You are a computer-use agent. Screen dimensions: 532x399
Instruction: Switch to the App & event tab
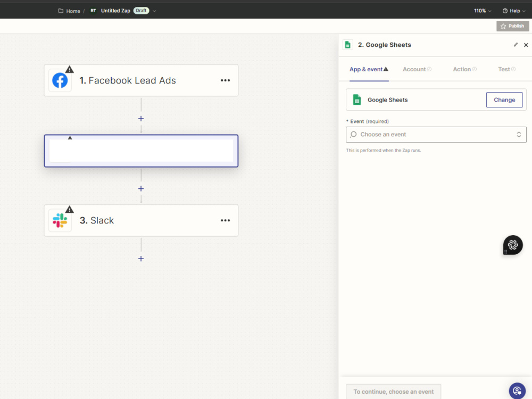click(x=369, y=69)
